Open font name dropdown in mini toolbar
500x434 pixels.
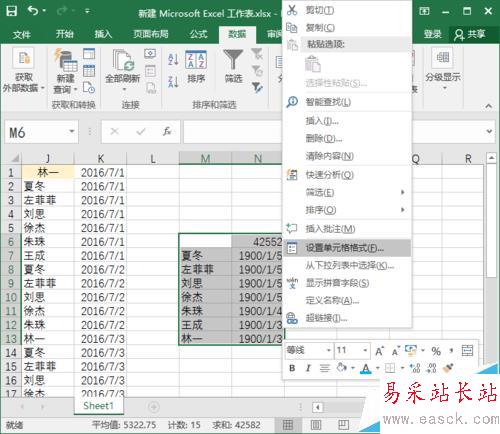pyautogui.click(x=328, y=350)
